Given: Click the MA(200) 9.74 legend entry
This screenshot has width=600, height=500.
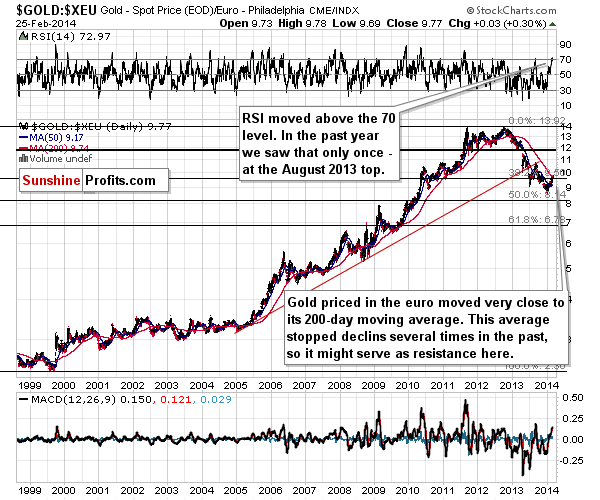Looking at the screenshot, I should (x=59, y=148).
